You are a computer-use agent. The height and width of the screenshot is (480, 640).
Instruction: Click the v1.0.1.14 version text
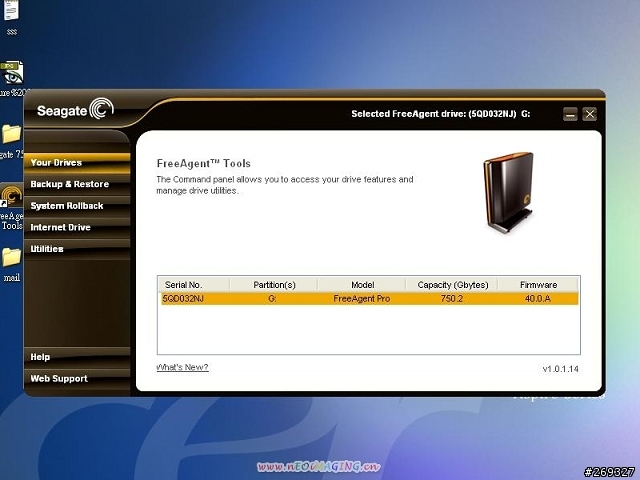pos(560,369)
